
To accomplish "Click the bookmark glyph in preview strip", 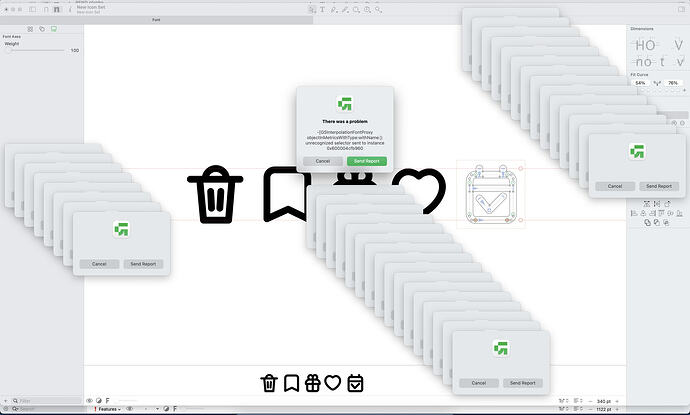I will pyautogui.click(x=291, y=383).
